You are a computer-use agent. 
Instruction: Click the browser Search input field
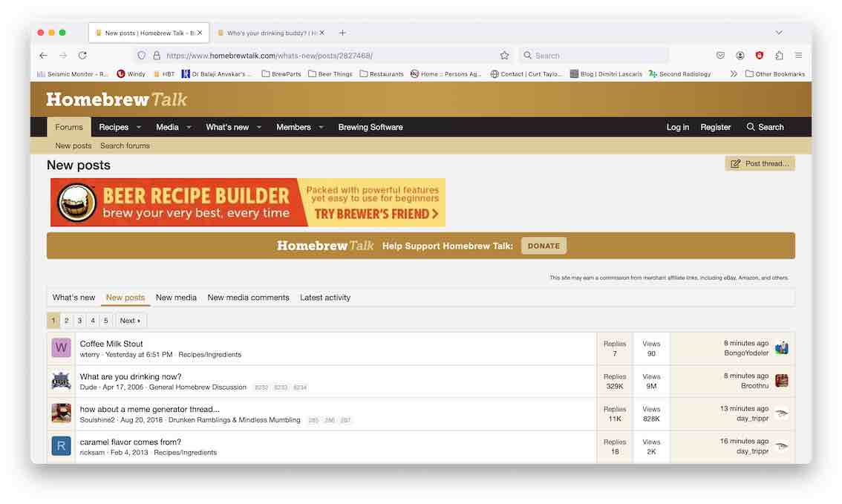[x=594, y=55]
